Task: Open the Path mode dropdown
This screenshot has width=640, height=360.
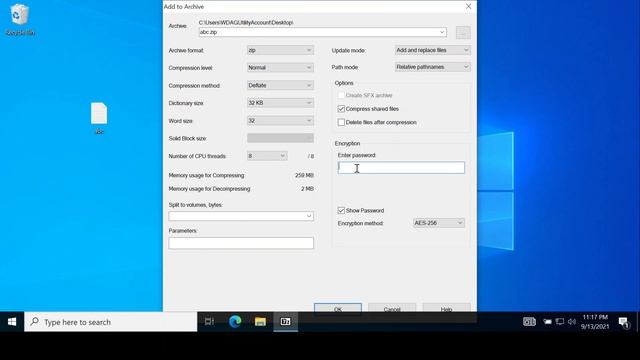Action: pos(433,67)
